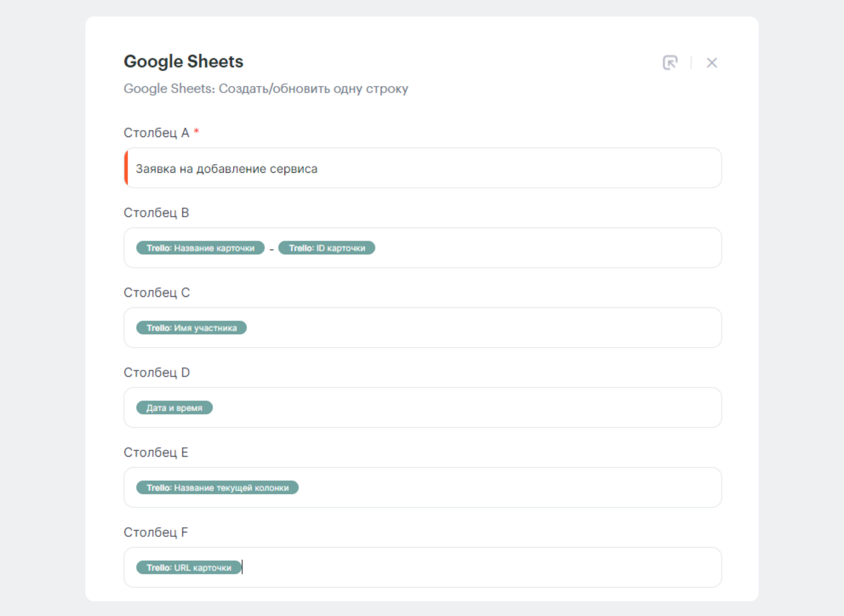
Task: Click the pop-out window icon
Action: pyautogui.click(x=670, y=63)
